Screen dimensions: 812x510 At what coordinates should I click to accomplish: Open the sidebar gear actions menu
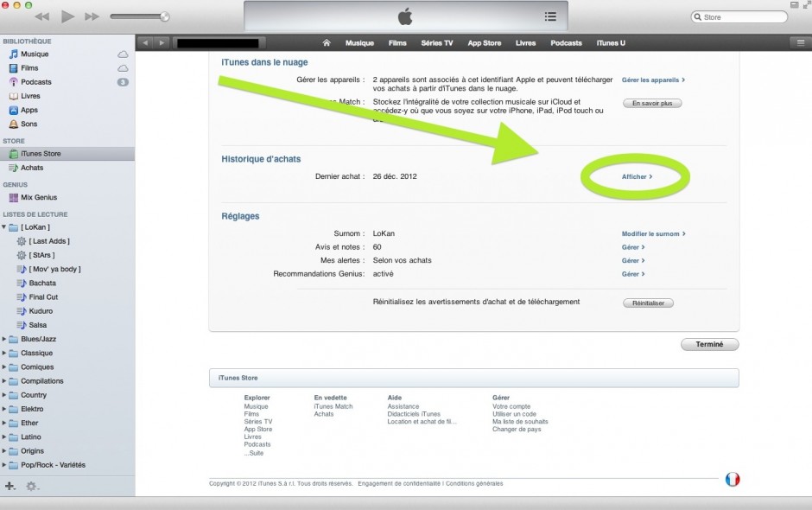click(32, 486)
